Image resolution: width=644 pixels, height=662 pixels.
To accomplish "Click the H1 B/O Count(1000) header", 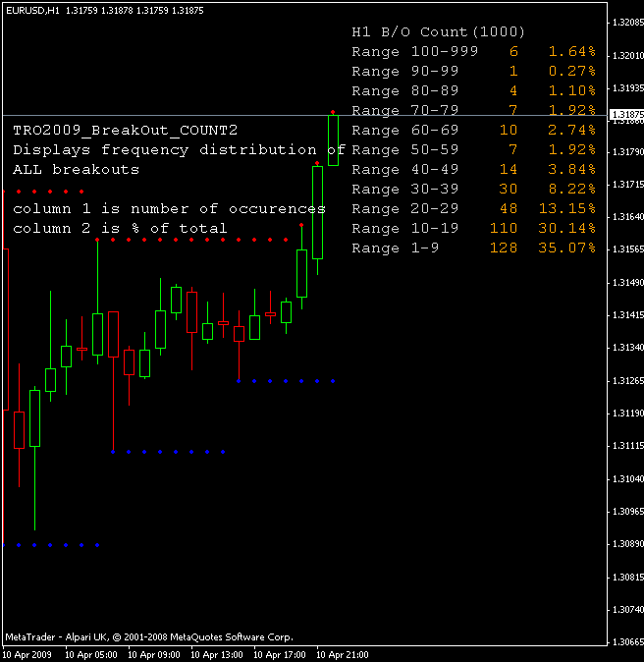I will click(x=439, y=32).
